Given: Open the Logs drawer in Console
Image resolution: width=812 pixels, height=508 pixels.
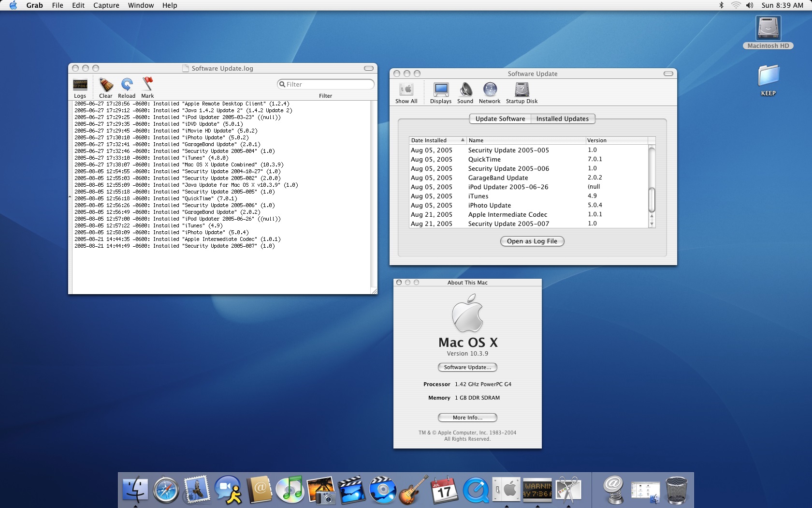Looking at the screenshot, I should 80,88.
